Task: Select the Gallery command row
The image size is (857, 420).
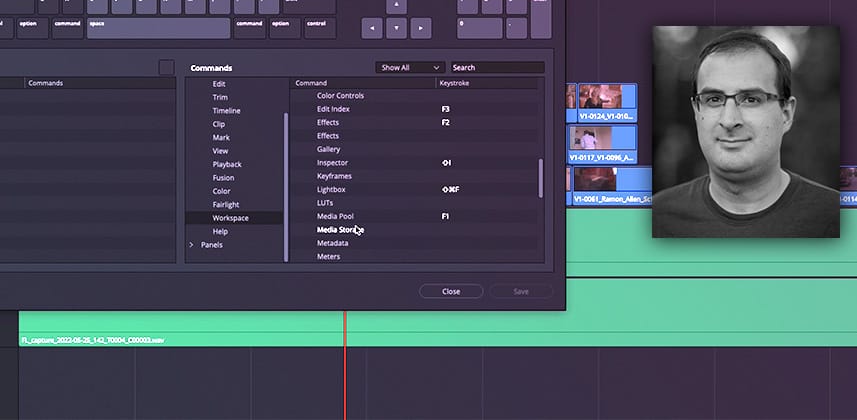Action: (x=414, y=149)
